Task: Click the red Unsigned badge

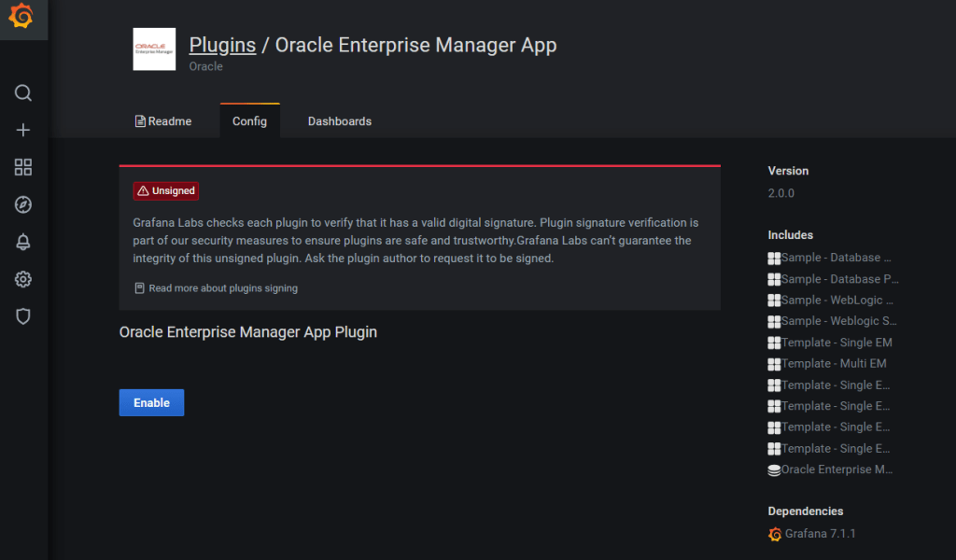Action: pyautogui.click(x=166, y=190)
